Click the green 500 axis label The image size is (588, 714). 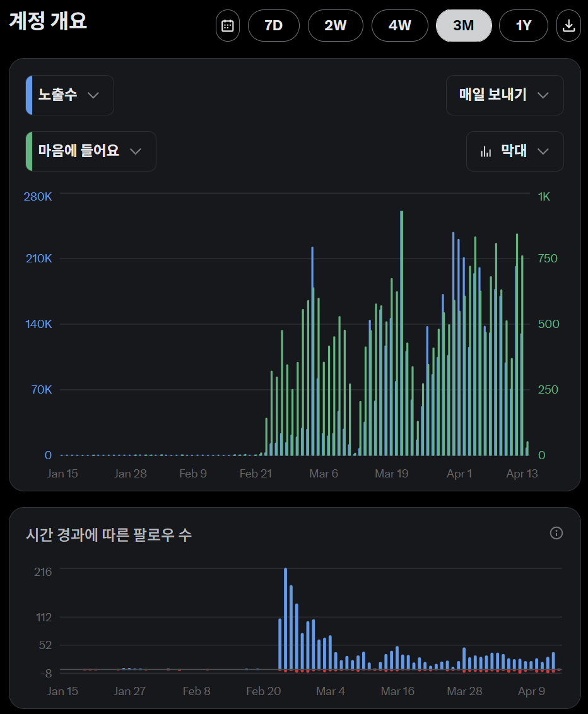click(548, 324)
